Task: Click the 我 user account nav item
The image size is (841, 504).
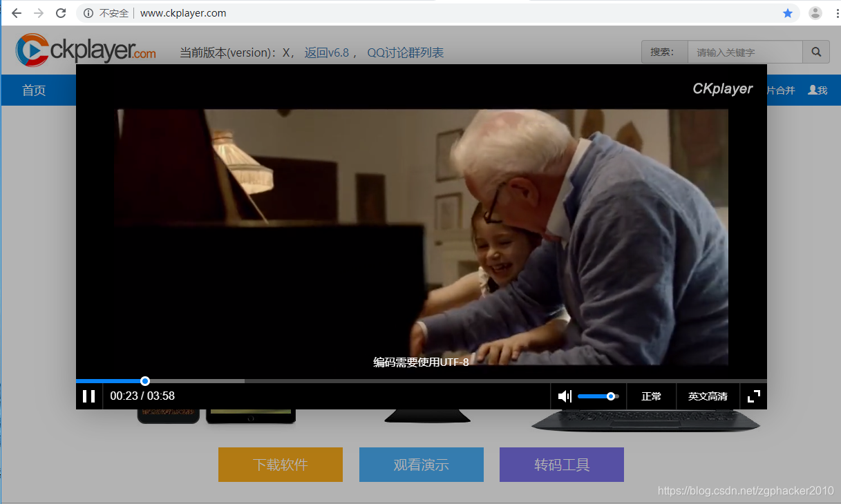Action: 818,90
